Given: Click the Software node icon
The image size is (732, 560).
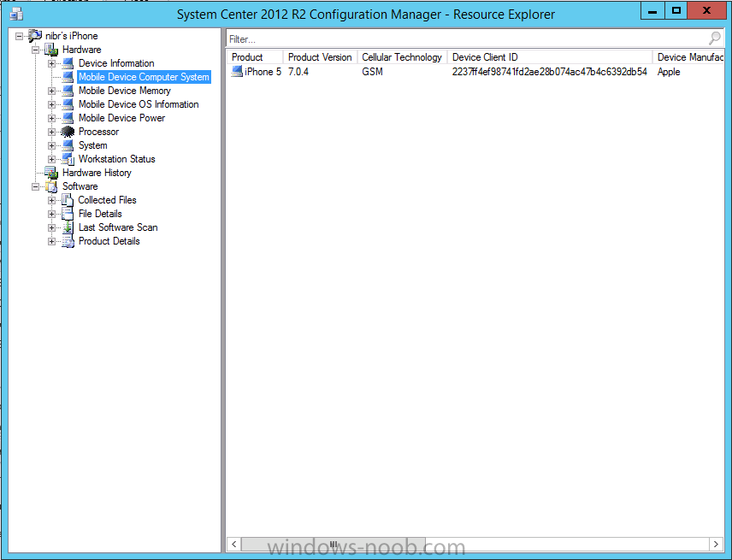Looking at the screenshot, I should pos(51,186).
